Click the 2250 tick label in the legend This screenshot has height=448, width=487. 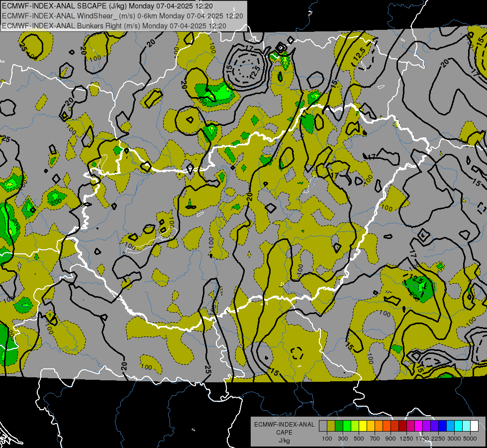pyautogui.click(x=438, y=439)
